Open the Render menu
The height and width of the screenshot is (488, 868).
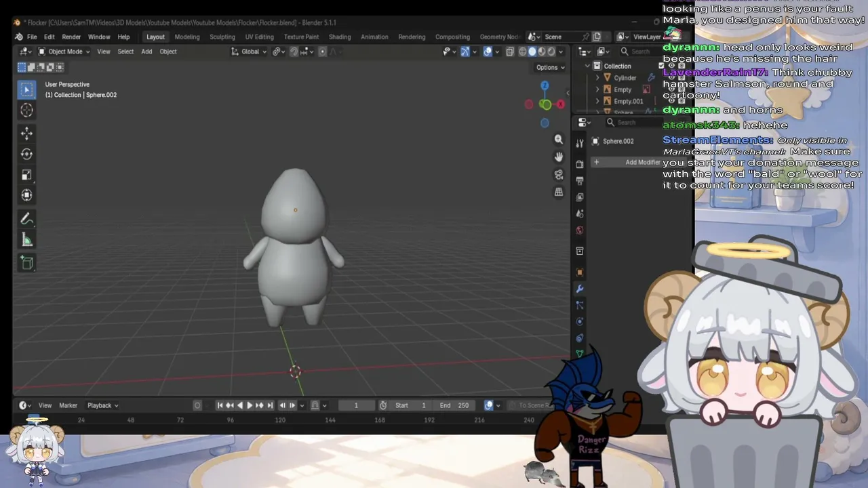71,37
